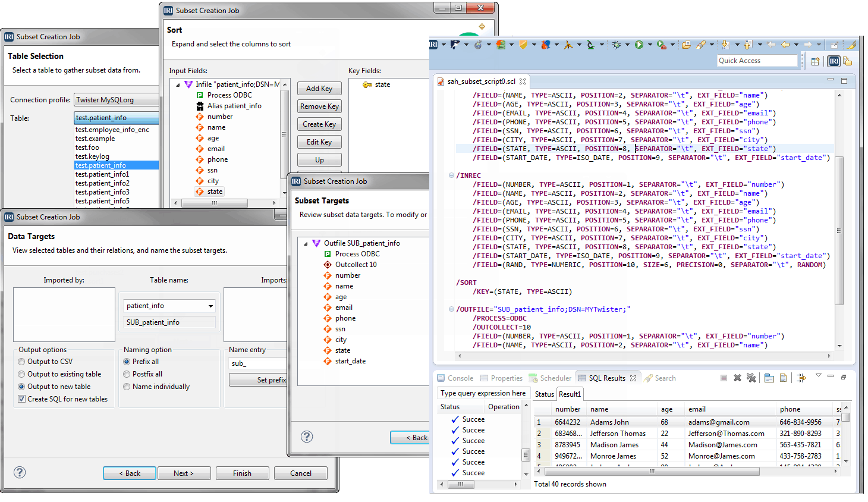
Task: Select the Output to CSV radio button
Action: coord(22,362)
